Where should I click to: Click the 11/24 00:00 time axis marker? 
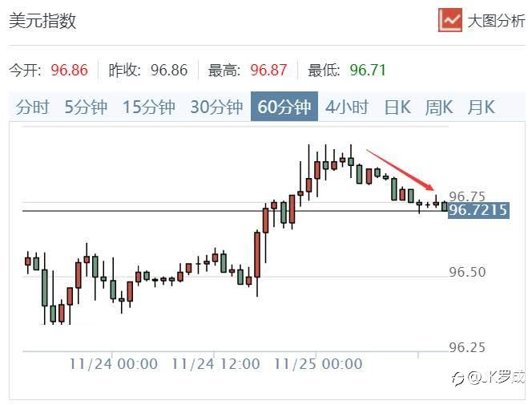tap(114, 364)
